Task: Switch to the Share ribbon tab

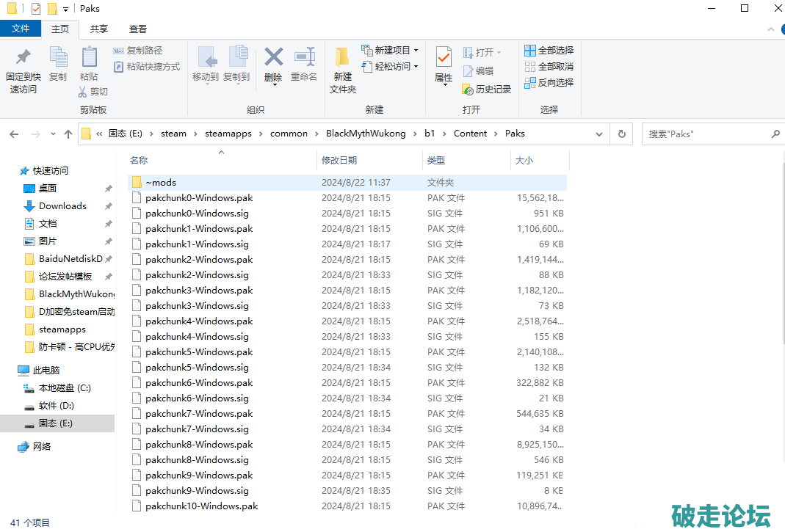Action: point(99,29)
